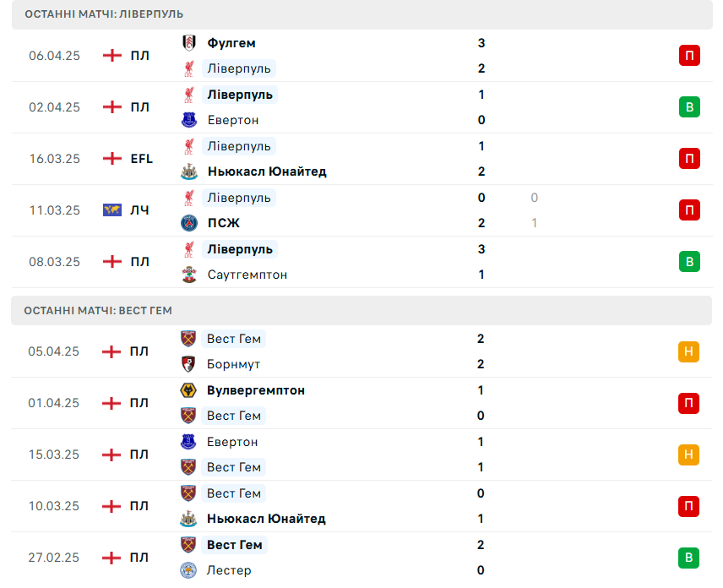Open the Саутгемптон team link

247,275
